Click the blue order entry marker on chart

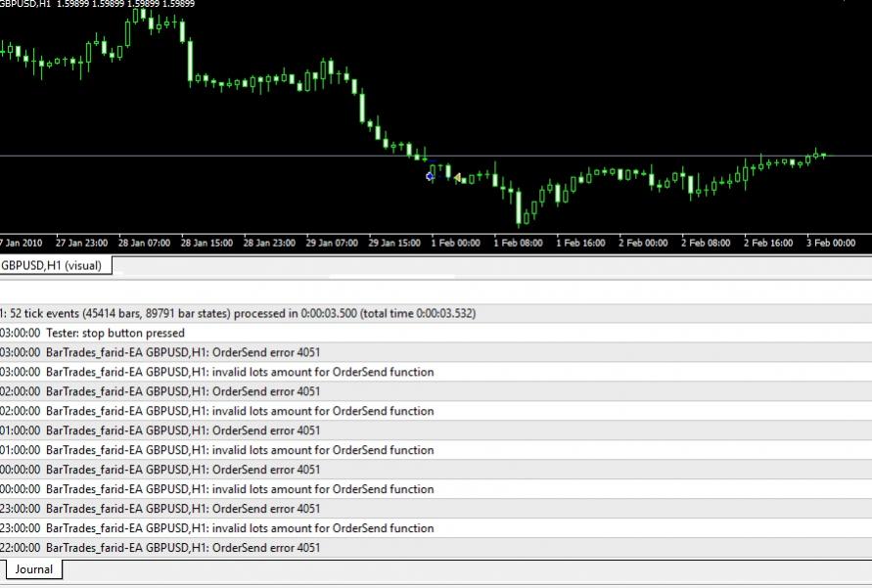point(430,176)
